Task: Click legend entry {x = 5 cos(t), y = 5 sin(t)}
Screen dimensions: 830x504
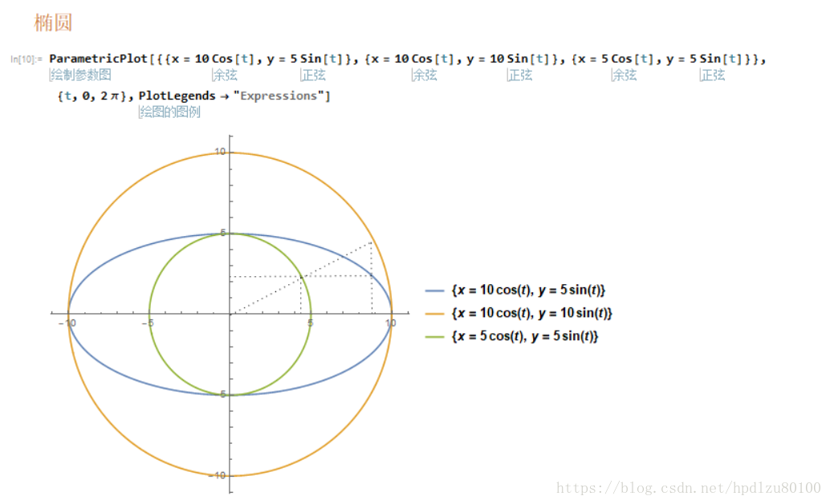Action: point(525,336)
